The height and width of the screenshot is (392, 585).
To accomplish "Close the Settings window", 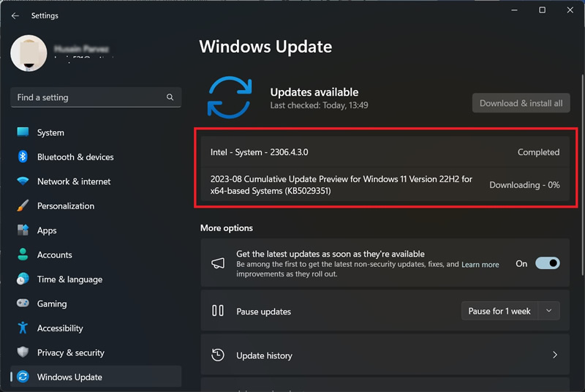I will tap(570, 10).
